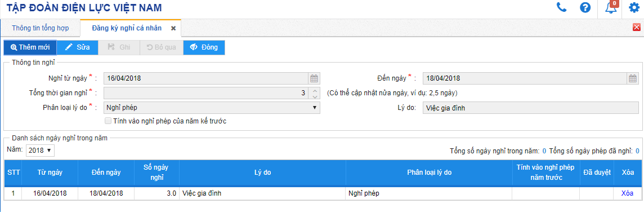Open the notifications bell icon
This screenshot has width=644, height=212.
(611, 8)
